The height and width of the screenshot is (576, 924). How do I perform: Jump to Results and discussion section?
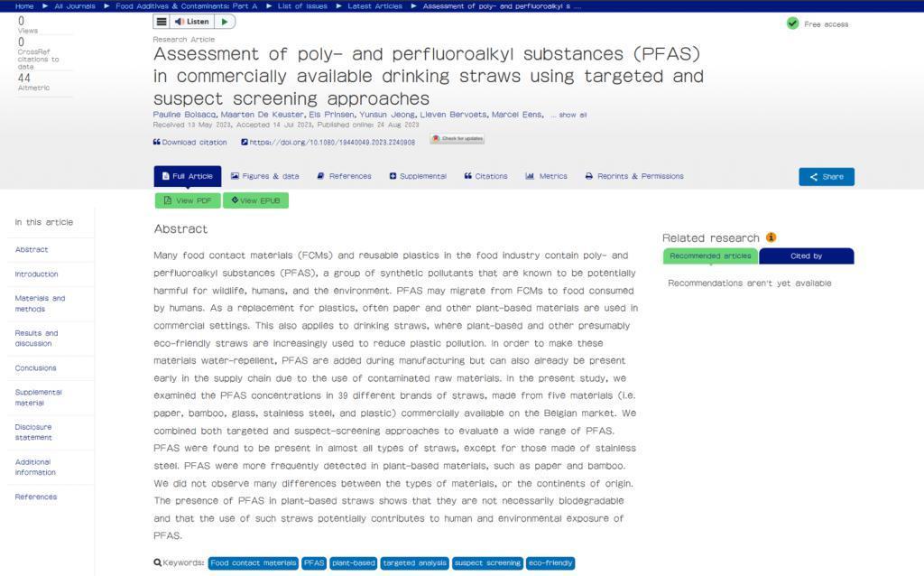coord(36,339)
